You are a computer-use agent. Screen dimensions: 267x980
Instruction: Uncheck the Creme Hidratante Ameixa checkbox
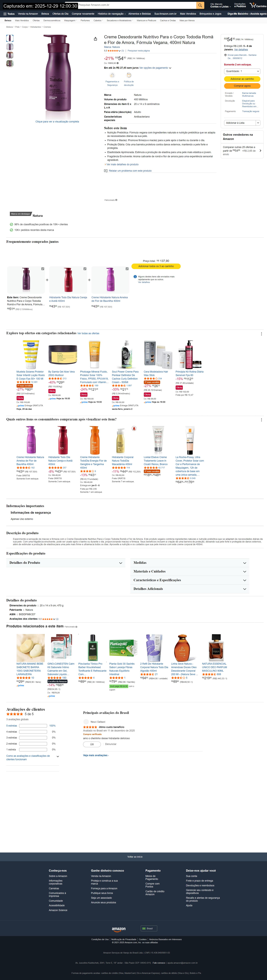[127, 269]
